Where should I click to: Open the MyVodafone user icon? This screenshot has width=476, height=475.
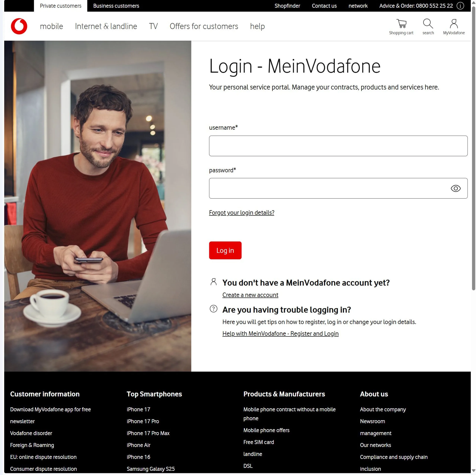click(454, 24)
